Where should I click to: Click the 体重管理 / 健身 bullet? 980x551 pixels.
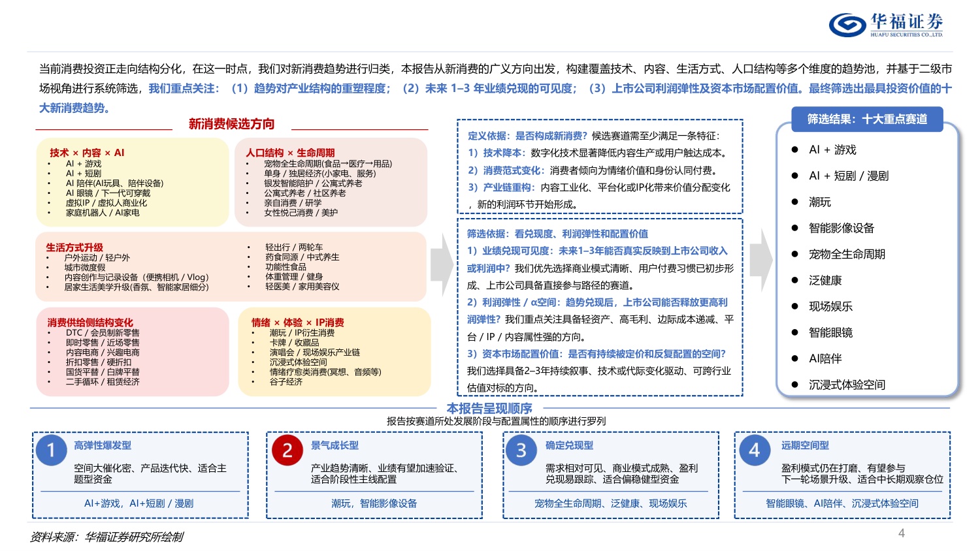[x=294, y=277]
